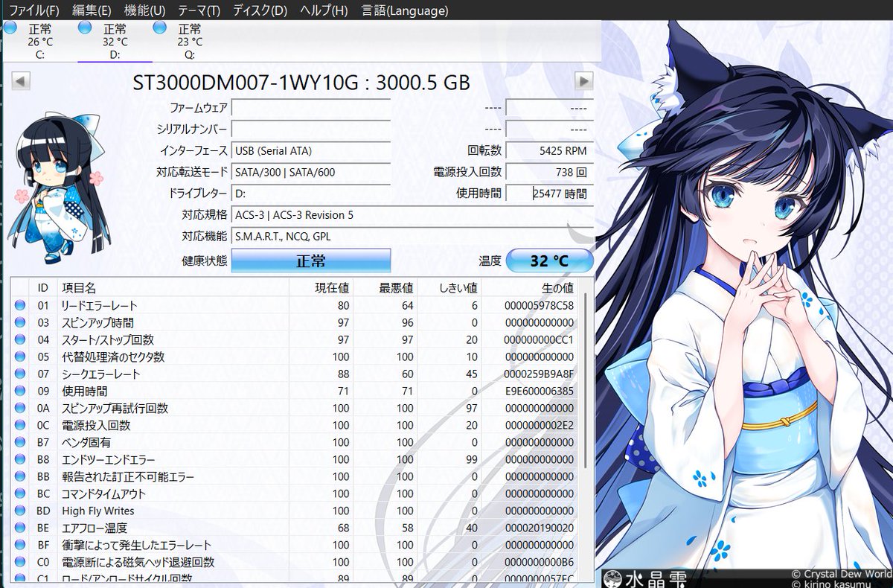The height and width of the screenshot is (588, 893).
Task: Click status orb for 代替処理済のセクタ数 row
Action: coord(20,357)
